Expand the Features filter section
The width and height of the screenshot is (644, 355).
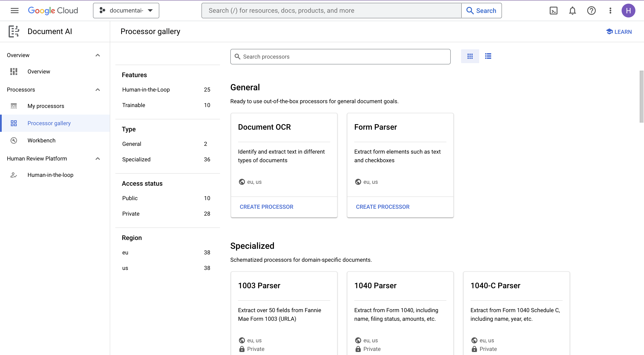click(135, 75)
